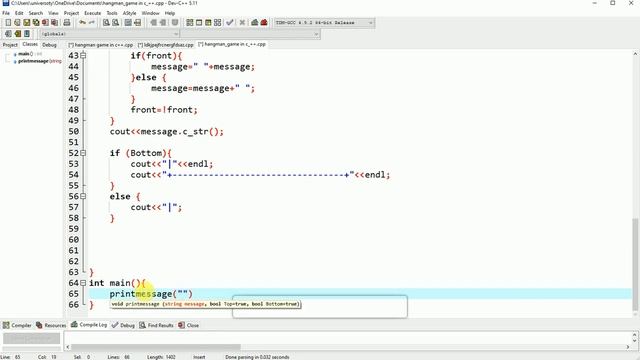Click the New file toolbar icon

point(8,23)
